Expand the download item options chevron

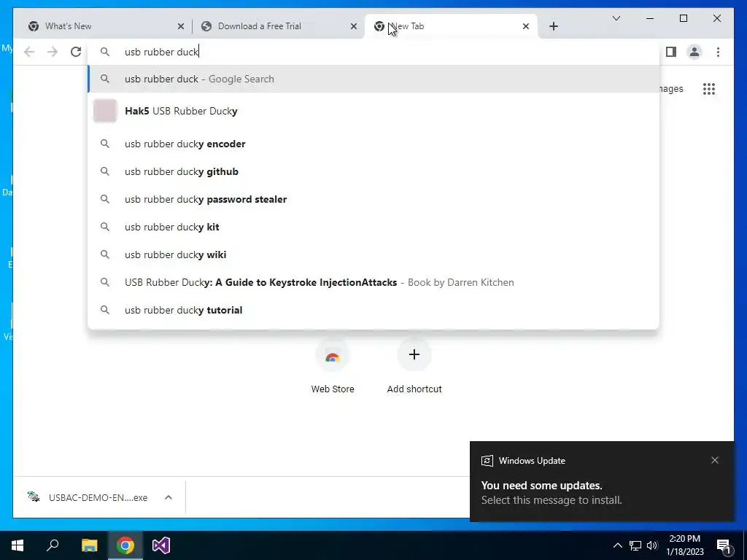(169, 497)
